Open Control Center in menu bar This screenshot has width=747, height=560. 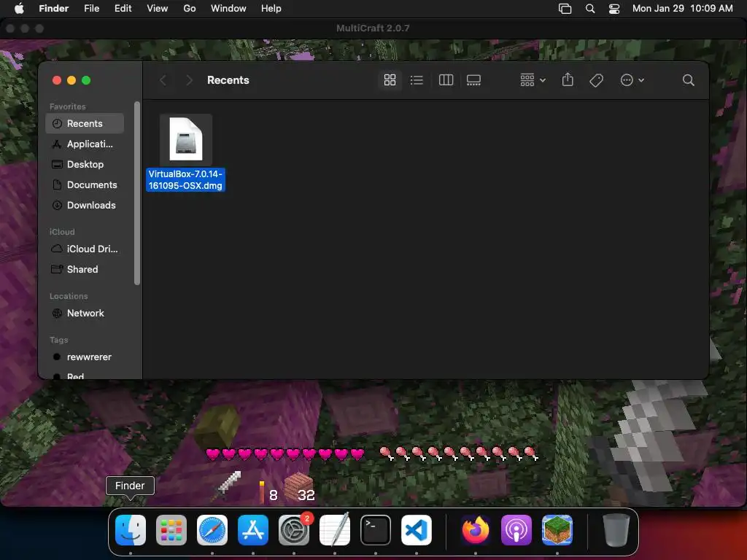coord(614,9)
